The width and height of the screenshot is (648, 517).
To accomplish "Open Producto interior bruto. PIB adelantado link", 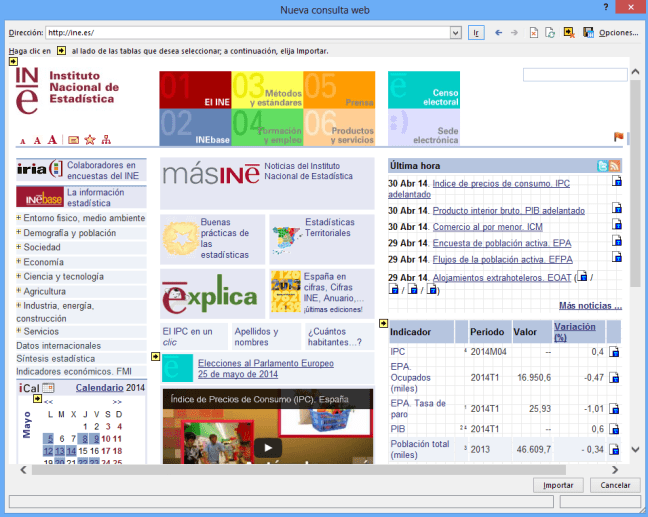I will 508,210.
